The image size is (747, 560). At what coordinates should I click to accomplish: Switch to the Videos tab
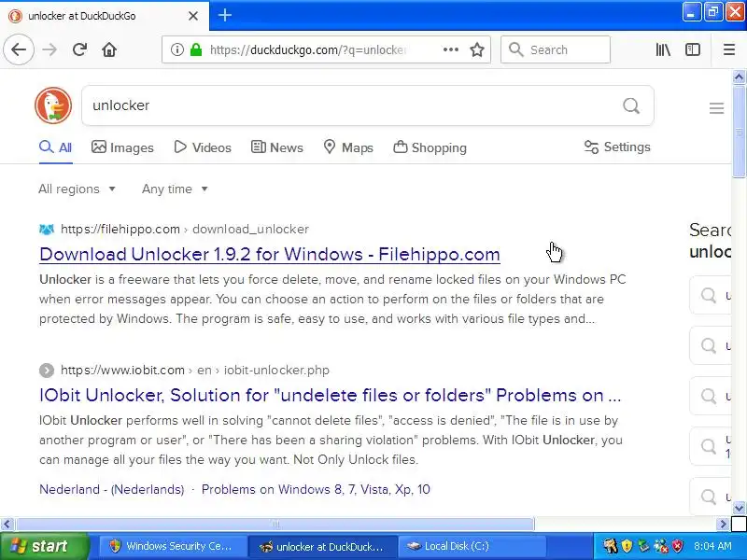(x=203, y=147)
